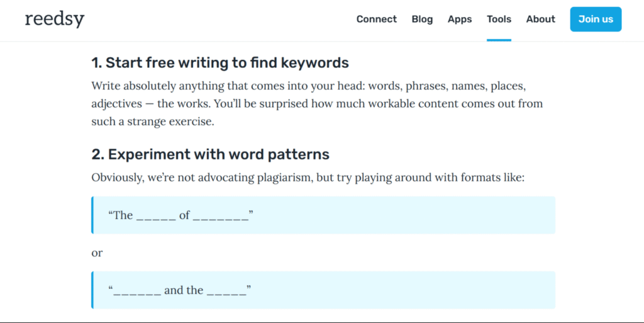This screenshot has width=644, height=323.
Task: Click the heading "1. Start free writing to find keywords"
Action: click(219, 62)
